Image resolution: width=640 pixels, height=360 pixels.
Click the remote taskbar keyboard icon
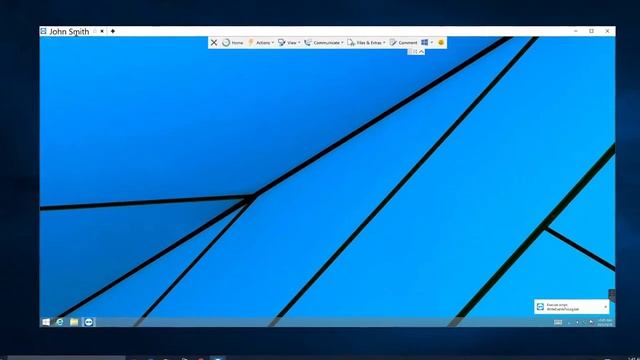click(x=558, y=322)
